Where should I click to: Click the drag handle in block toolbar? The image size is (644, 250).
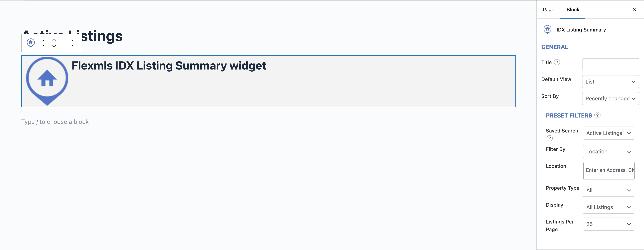(x=42, y=43)
